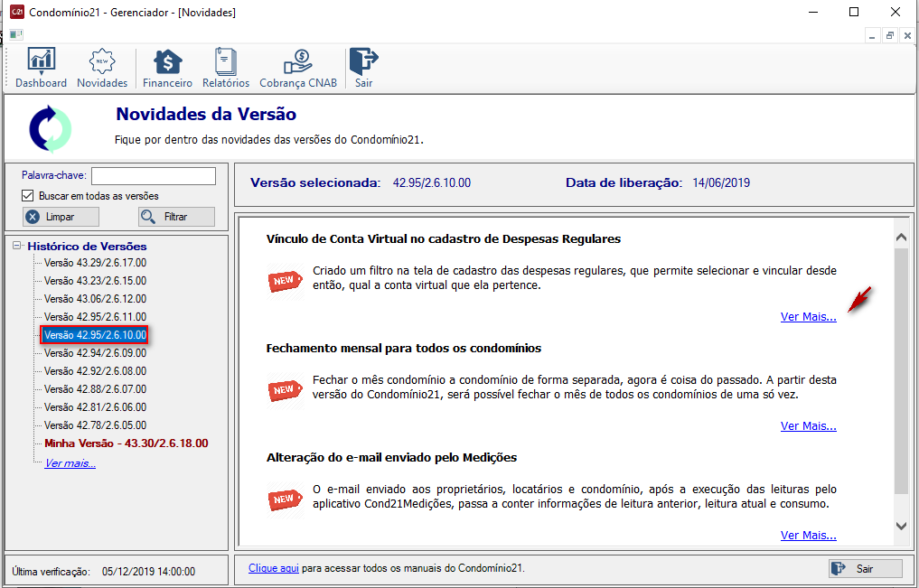The width and height of the screenshot is (919, 588).
Task: Select Versão 43.29/2.6.17.00
Action: (x=96, y=263)
